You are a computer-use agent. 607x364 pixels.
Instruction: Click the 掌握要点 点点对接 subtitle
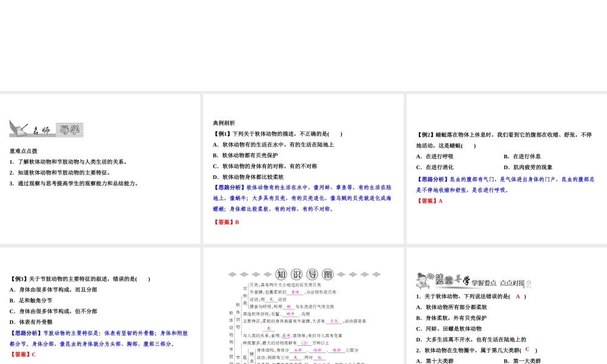(498, 283)
